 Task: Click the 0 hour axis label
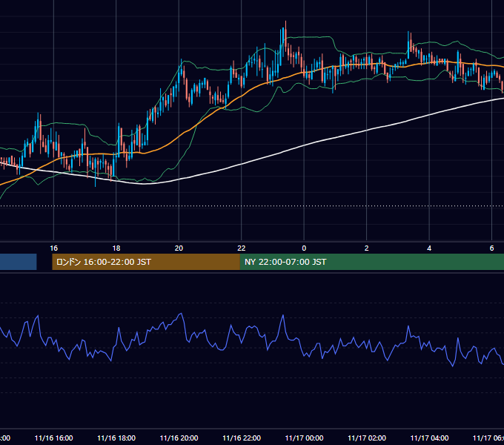304,248
